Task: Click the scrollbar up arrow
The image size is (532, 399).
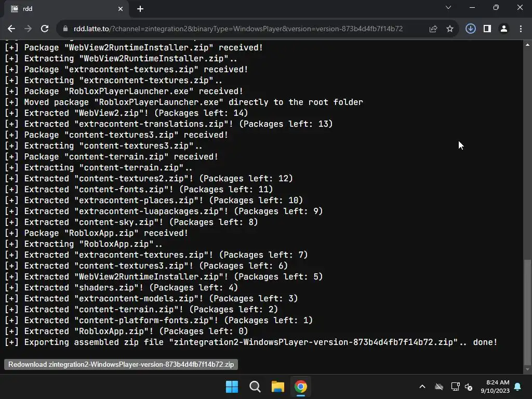Action: [527, 45]
